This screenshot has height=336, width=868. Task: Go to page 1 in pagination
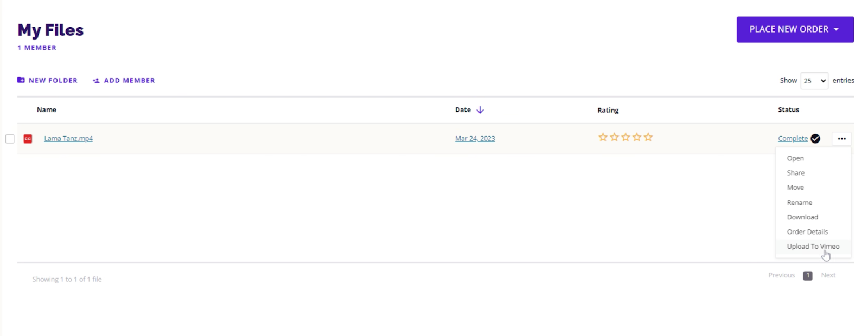(807, 275)
